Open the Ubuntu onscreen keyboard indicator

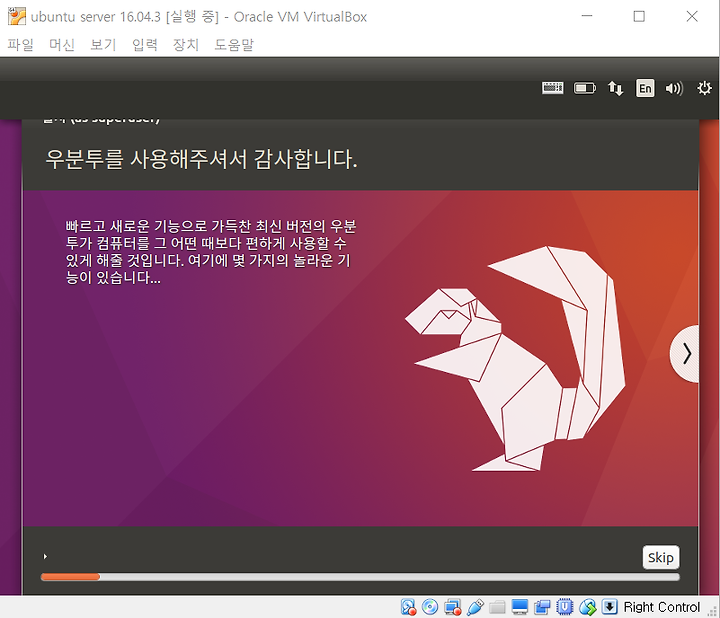coord(552,88)
